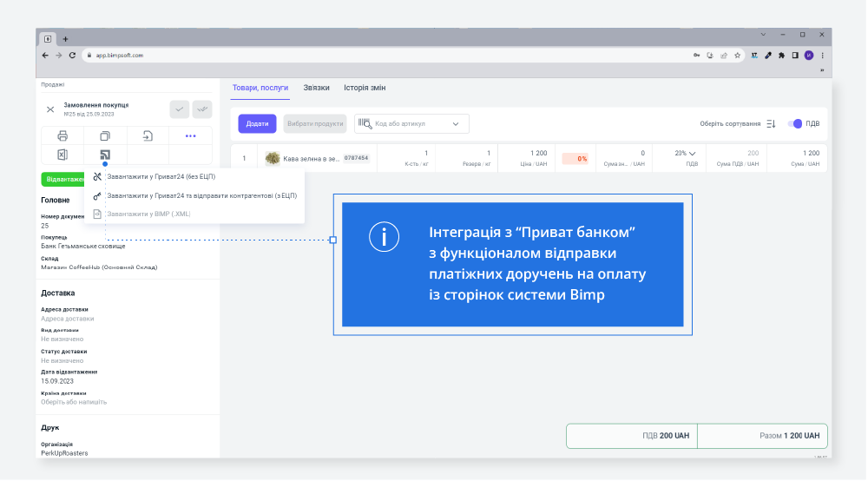This screenshot has width=868, height=481.
Task: Switch to the 'Зв'язки' tab
Action: click(316, 88)
